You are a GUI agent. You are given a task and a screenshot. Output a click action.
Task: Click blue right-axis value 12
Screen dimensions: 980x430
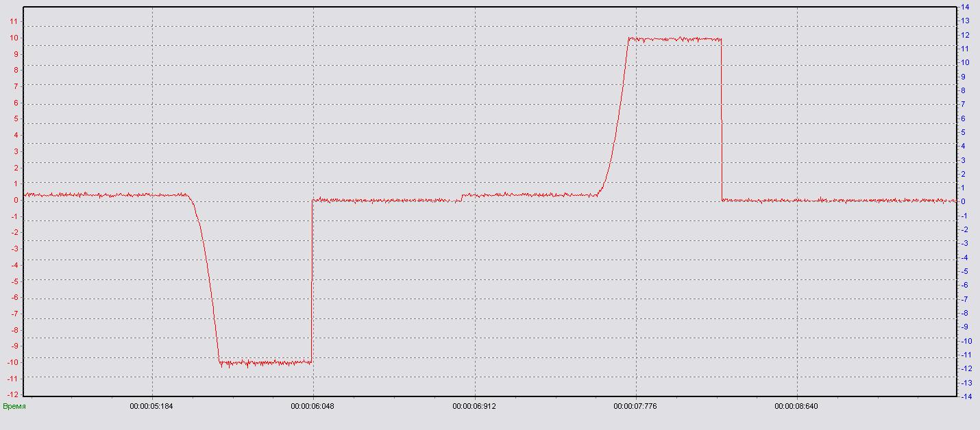(965, 35)
